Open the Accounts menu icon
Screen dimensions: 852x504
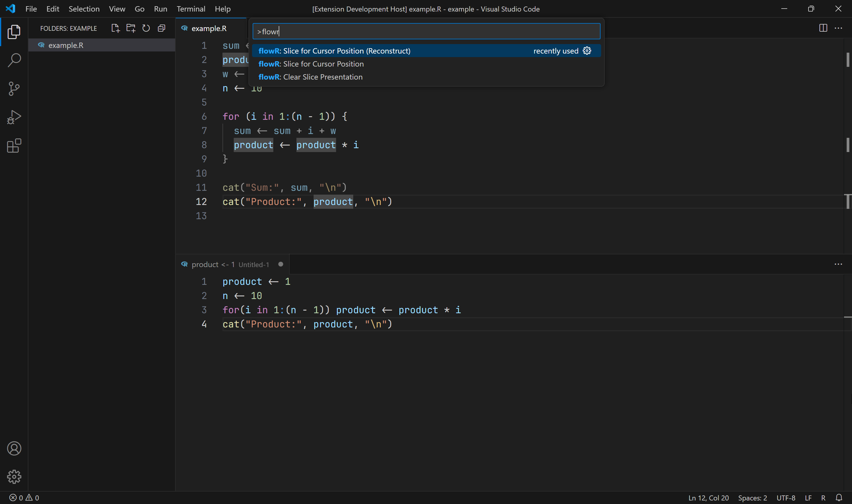coord(14,448)
